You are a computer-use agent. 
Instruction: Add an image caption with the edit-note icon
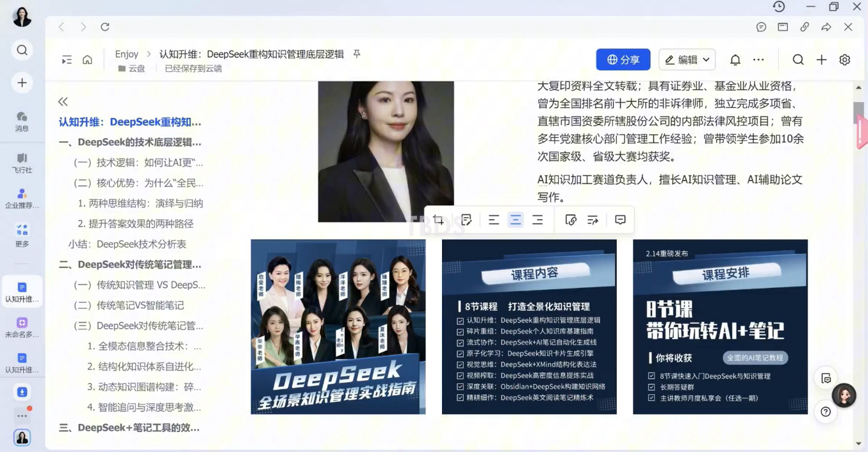coord(466,220)
